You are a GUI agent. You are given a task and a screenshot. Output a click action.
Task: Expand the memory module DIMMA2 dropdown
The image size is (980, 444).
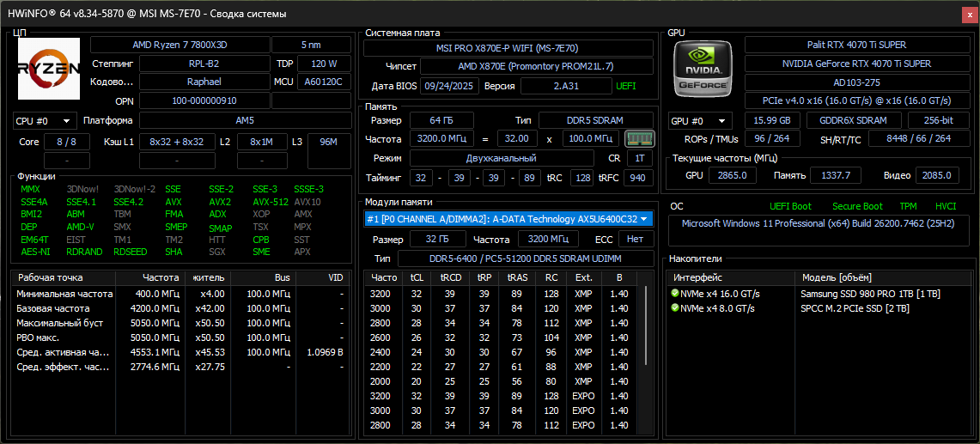[x=508, y=218]
